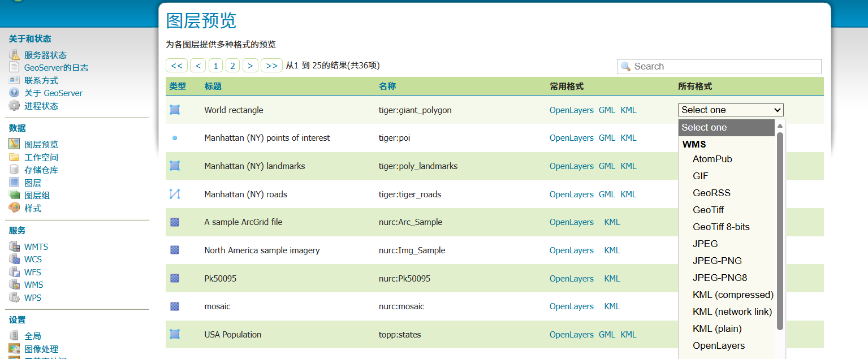Click the layer groups stacked icon
This screenshot has height=359, width=868.
point(14,195)
